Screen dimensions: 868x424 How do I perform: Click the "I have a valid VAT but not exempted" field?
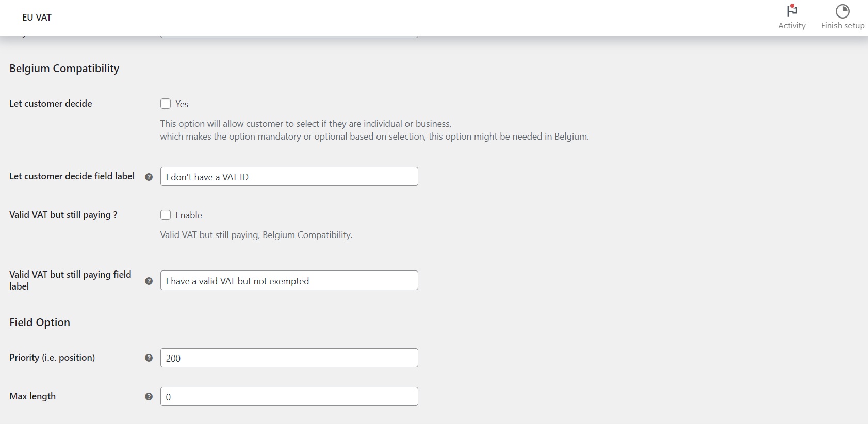(x=289, y=280)
